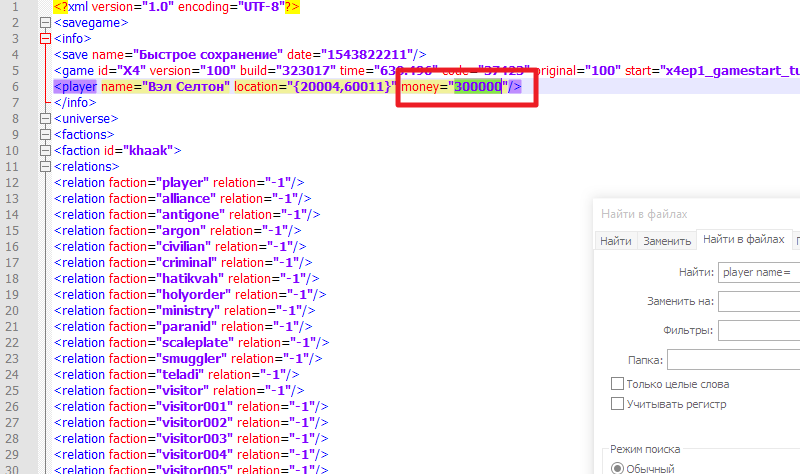Click the faction value criminal on line 17
The height and width of the screenshot is (474, 800).
(186, 263)
